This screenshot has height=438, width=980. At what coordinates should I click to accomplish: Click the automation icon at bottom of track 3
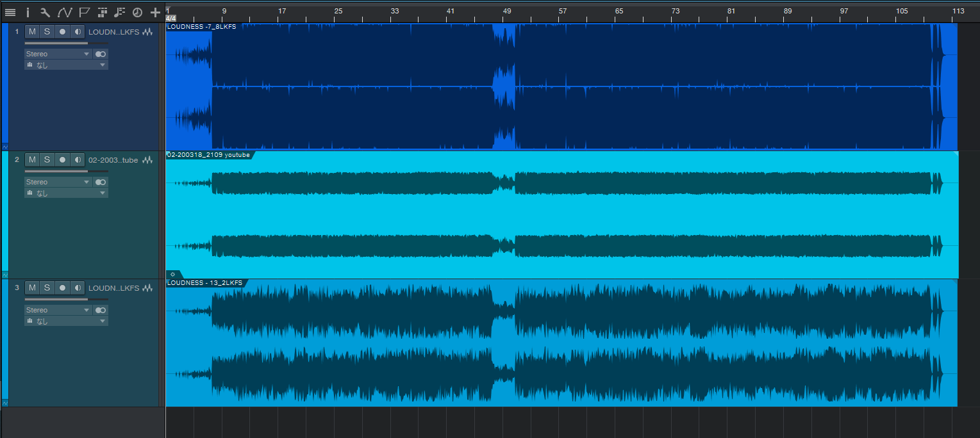(x=5, y=403)
